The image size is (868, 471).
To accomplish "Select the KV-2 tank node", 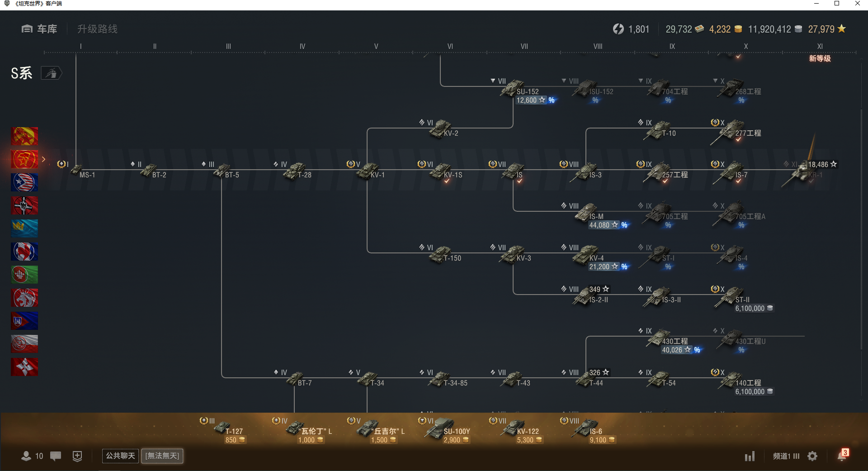I will pos(444,128).
